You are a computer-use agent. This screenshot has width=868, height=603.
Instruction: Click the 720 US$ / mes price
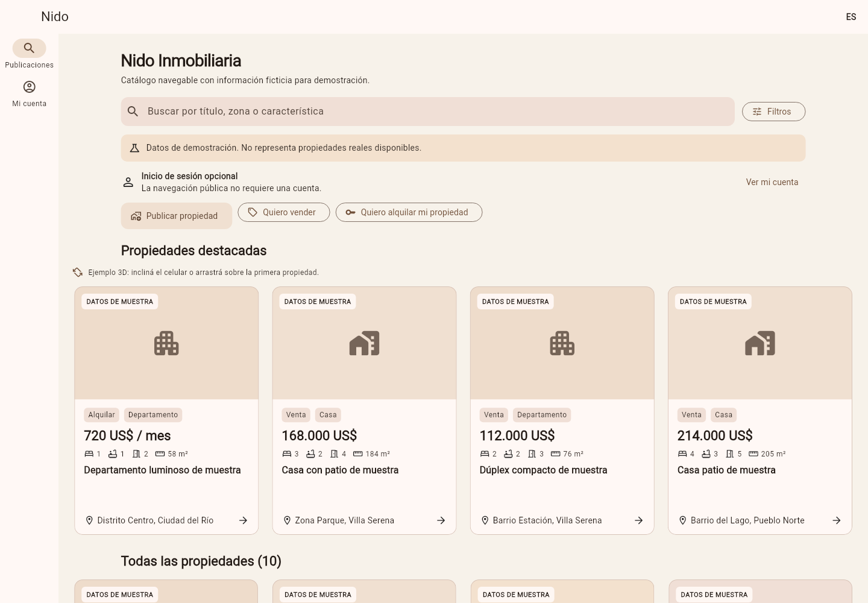tap(127, 435)
